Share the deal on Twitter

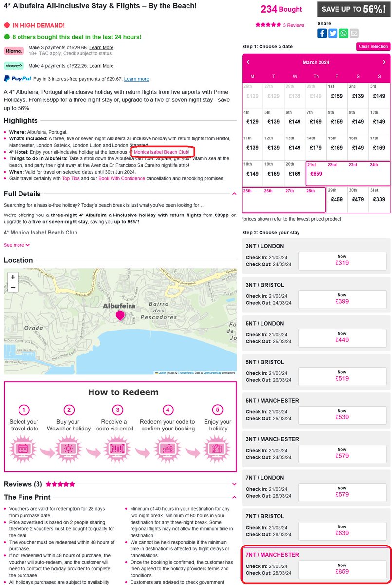333,33
